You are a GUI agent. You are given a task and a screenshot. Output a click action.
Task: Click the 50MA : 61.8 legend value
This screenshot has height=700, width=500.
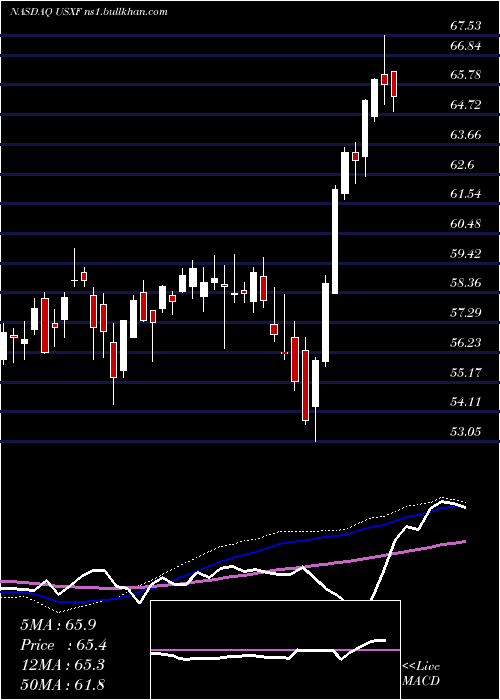(x=63, y=685)
